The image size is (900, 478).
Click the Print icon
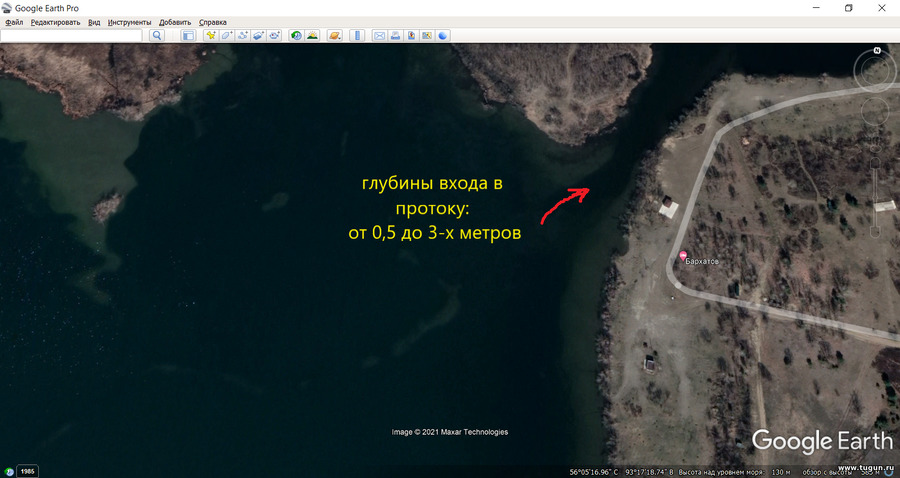(395, 36)
